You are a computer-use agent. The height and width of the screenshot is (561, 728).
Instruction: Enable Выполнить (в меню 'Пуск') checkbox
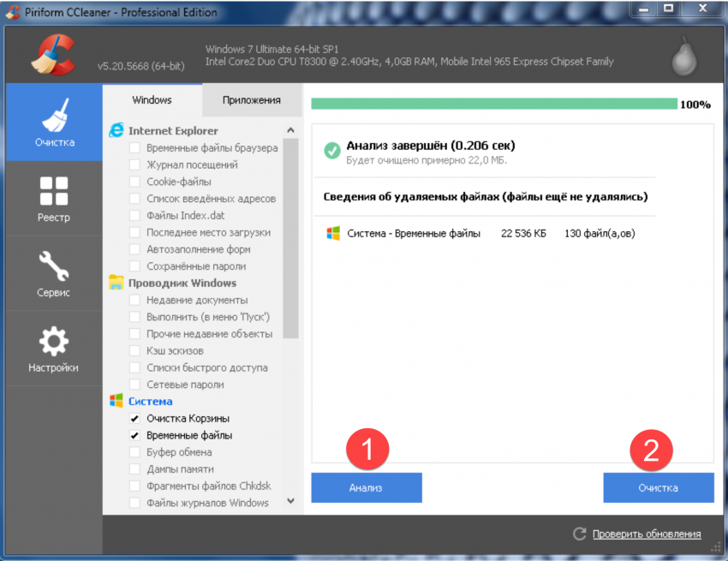point(134,317)
